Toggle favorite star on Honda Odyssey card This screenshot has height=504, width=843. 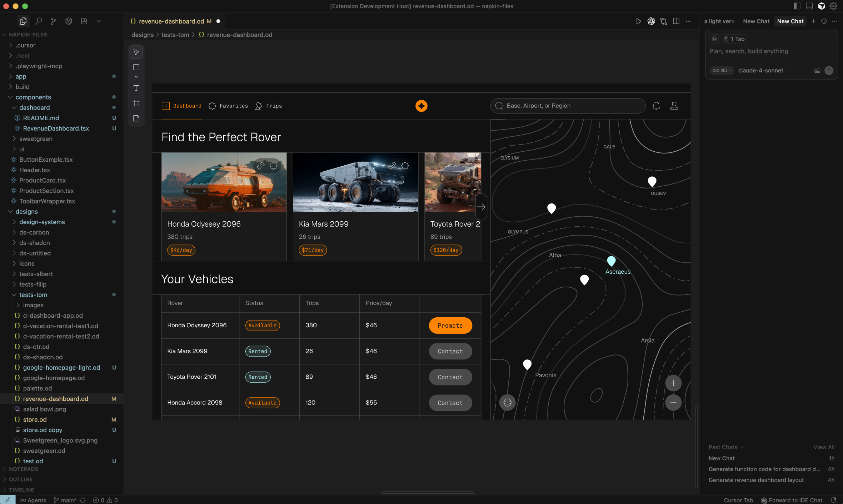[273, 166]
